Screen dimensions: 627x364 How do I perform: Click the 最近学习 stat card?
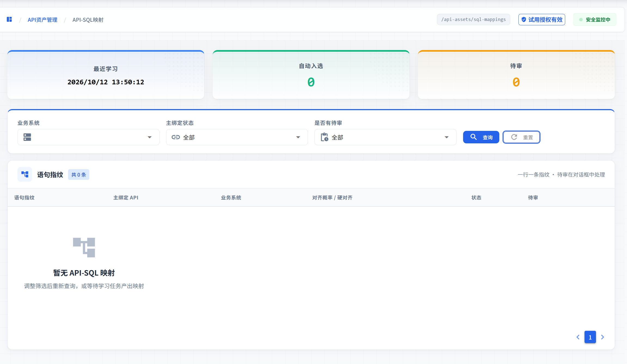pyautogui.click(x=106, y=75)
